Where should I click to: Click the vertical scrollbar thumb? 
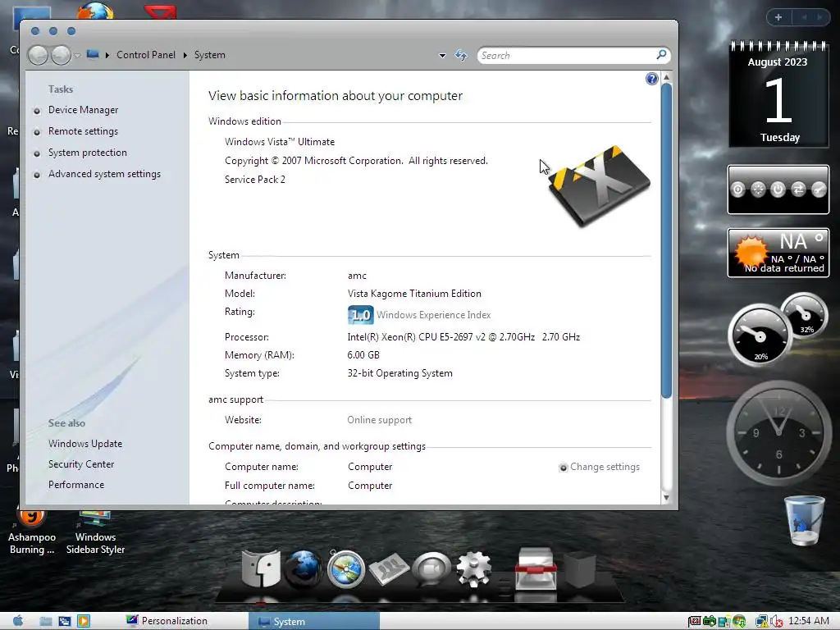666,240
